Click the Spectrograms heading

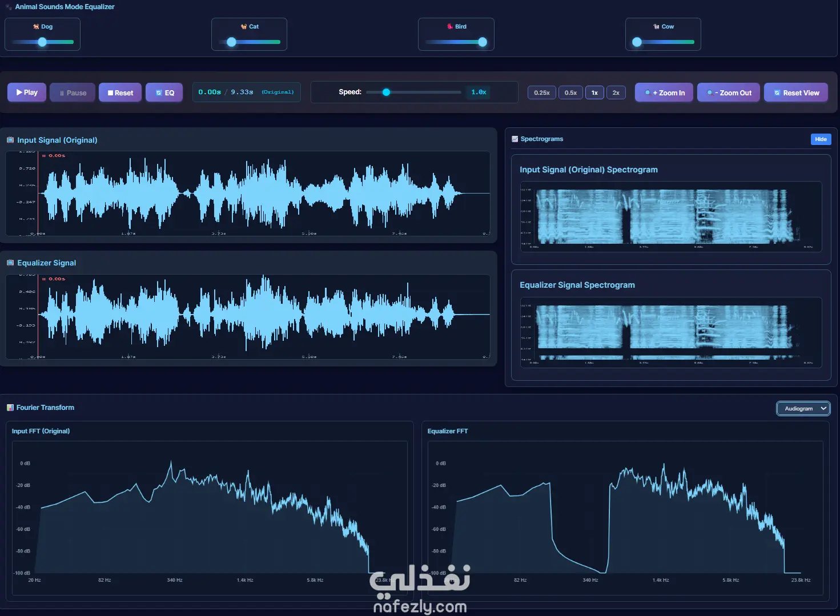tap(542, 139)
